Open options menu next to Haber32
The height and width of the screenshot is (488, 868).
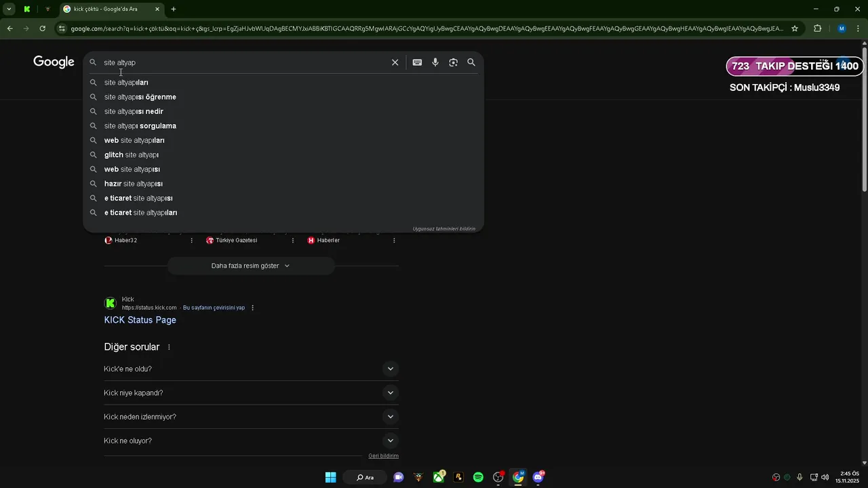191,240
